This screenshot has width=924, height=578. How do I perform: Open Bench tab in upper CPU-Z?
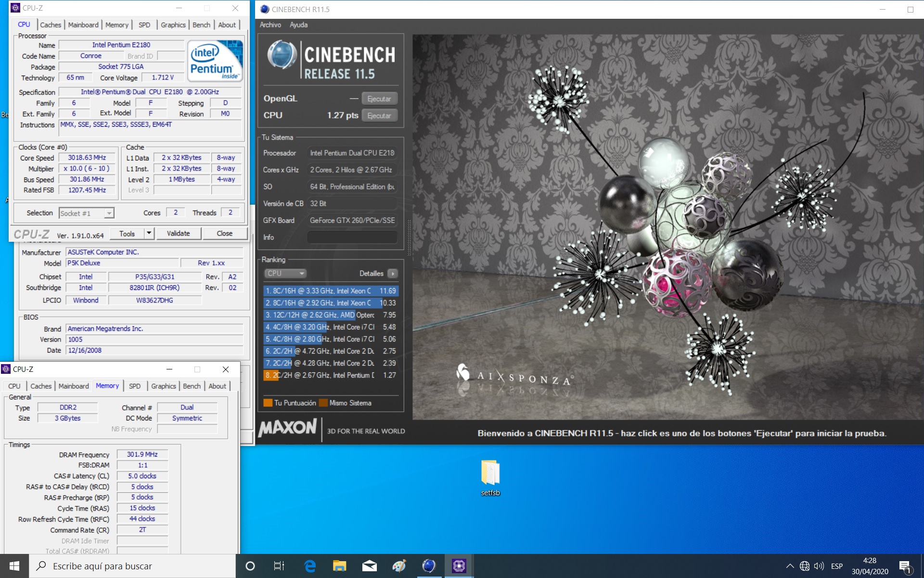point(201,25)
